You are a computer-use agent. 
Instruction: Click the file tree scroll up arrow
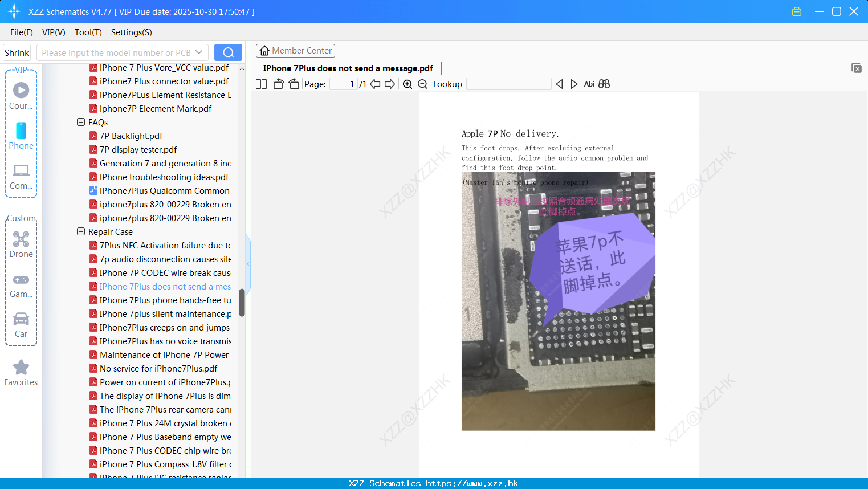point(242,68)
